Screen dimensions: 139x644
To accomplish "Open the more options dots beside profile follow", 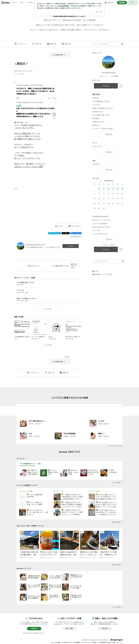I will (121, 86).
